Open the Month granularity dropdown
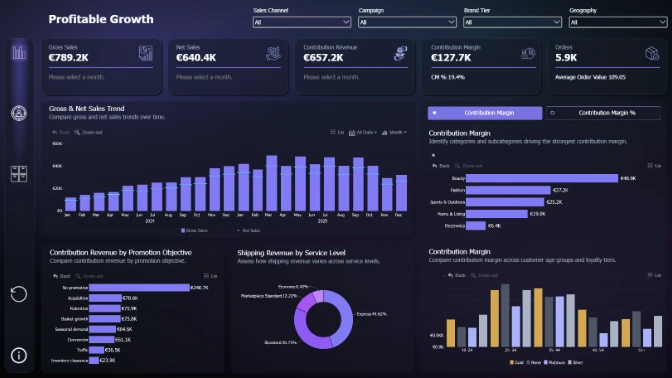 pyautogui.click(x=394, y=132)
